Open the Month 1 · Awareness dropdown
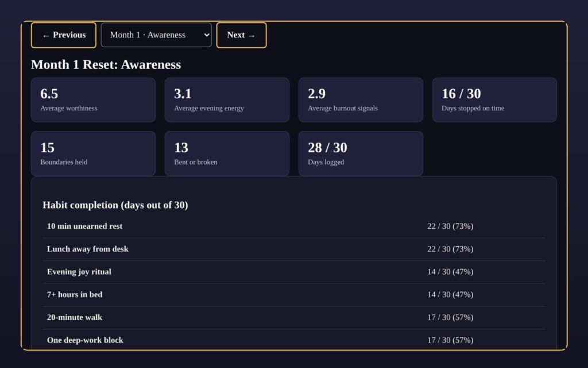 156,35
